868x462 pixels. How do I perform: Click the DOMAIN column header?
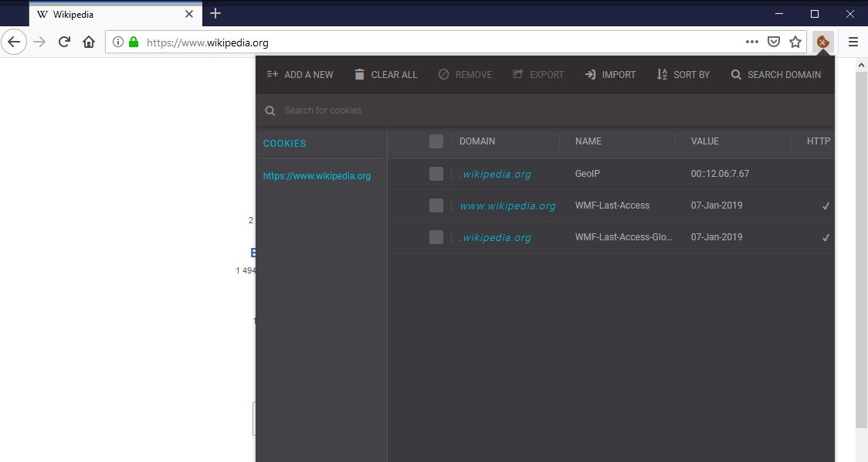477,141
